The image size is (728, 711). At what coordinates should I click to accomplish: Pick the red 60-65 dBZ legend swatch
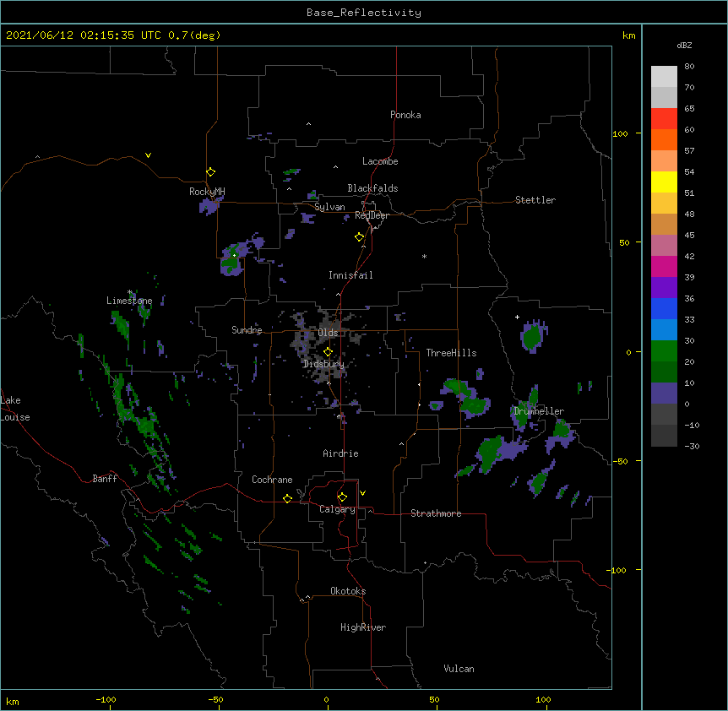[x=664, y=119]
